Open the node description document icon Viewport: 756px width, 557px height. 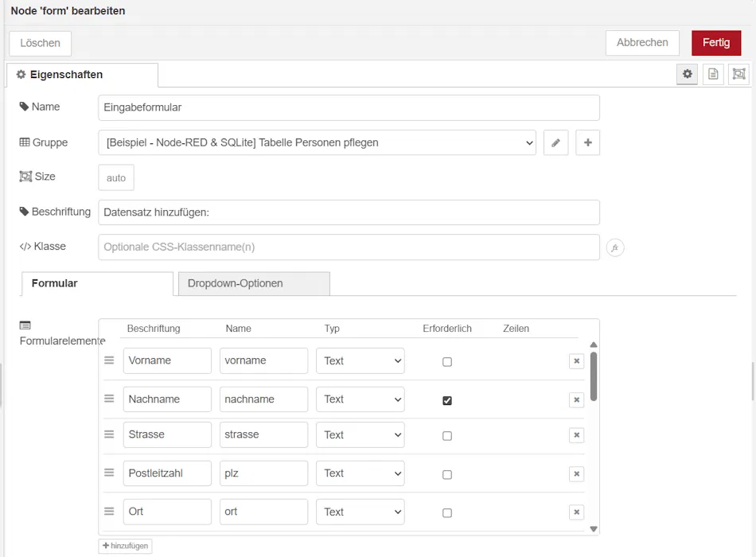[713, 74]
